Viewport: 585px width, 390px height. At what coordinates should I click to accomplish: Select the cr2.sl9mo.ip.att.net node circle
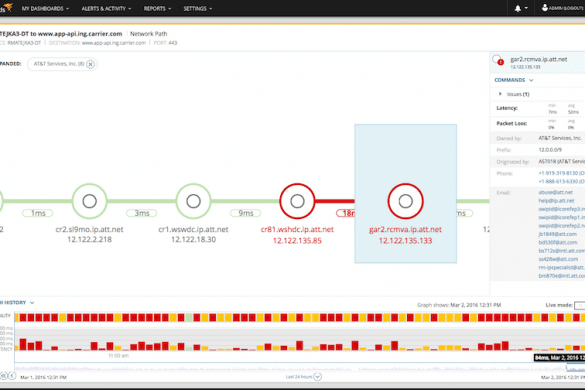pos(89,201)
